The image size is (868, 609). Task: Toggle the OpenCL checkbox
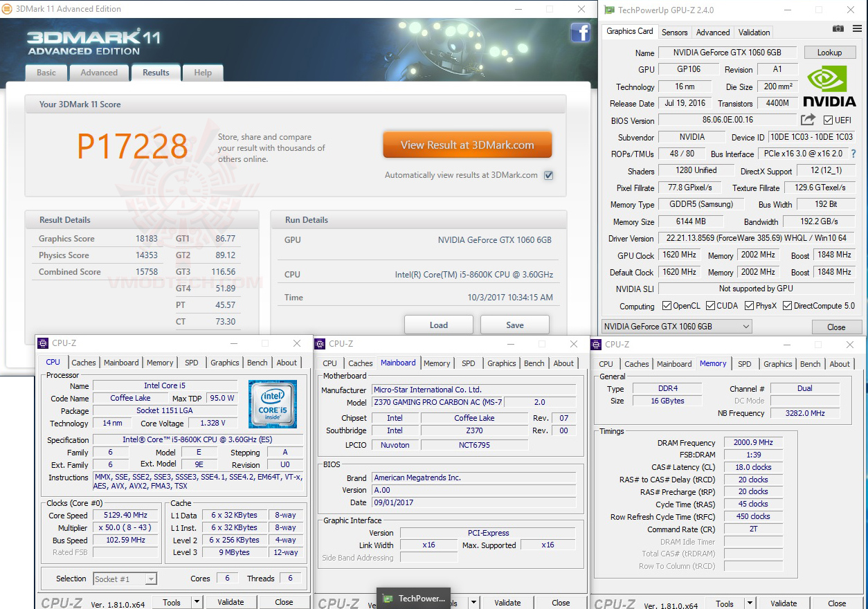click(x=667, y=306)
